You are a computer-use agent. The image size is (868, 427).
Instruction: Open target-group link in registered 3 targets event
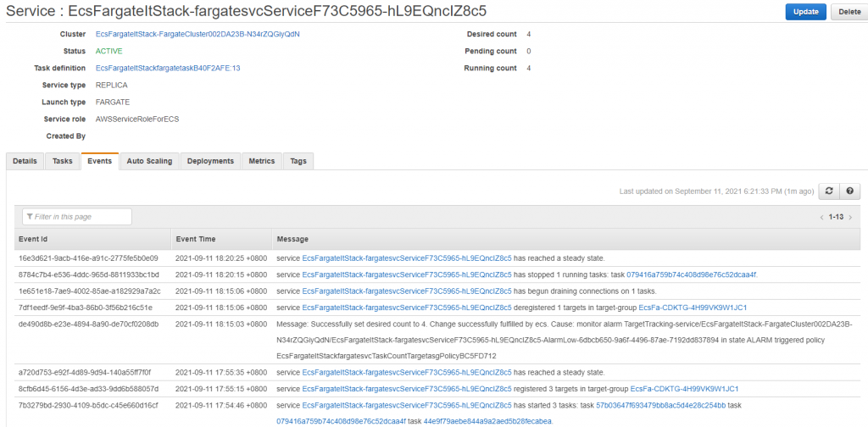click(x=684, y=389)
